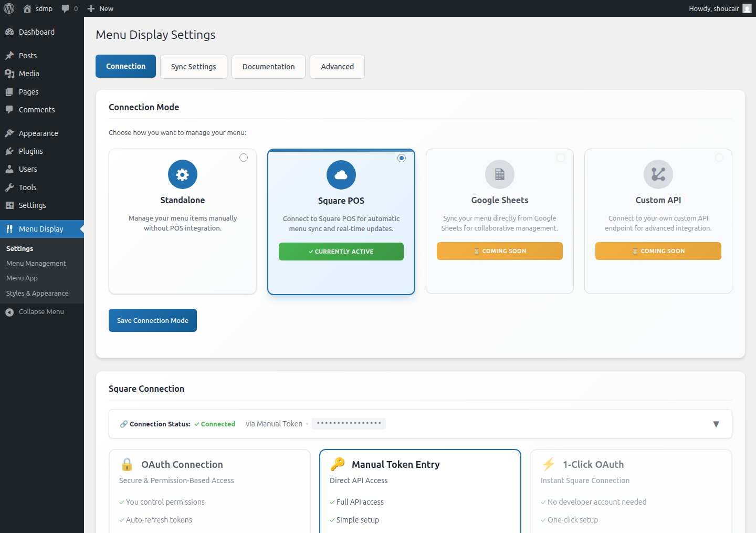756x533 pixels.
Task: Open the Advanced tab
Action: point(337,67)
